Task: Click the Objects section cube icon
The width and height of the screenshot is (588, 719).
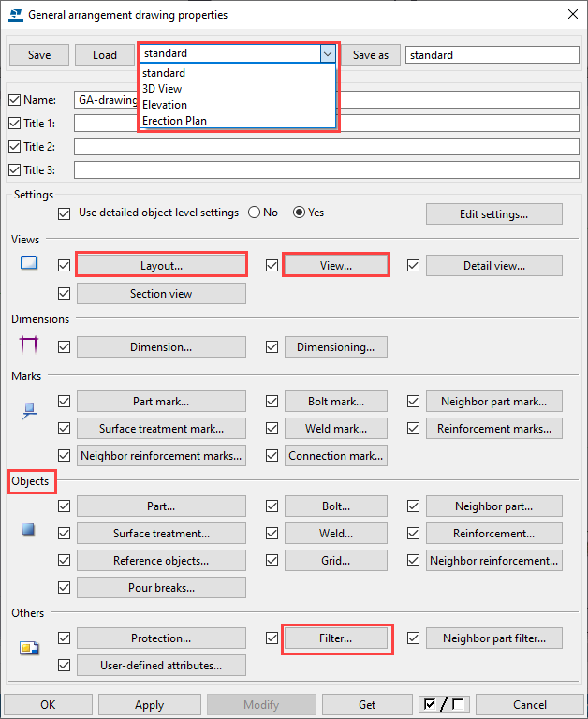Action: pyautogui.click(x=28, y=531)
